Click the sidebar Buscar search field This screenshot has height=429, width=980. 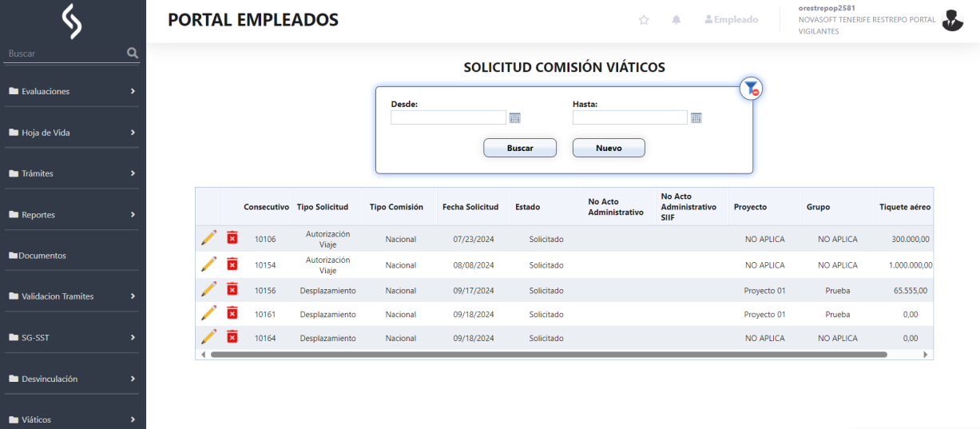click(x=64, y=54)
